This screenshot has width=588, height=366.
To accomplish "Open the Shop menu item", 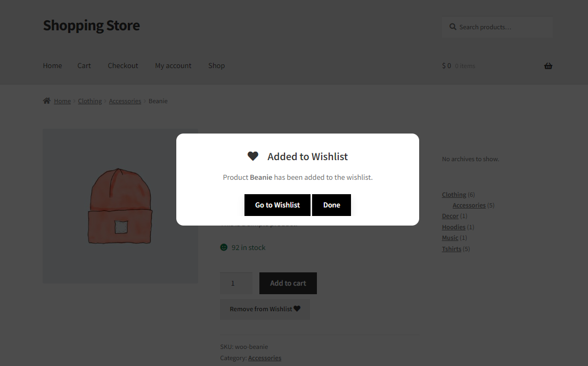I will pos(216,65).
